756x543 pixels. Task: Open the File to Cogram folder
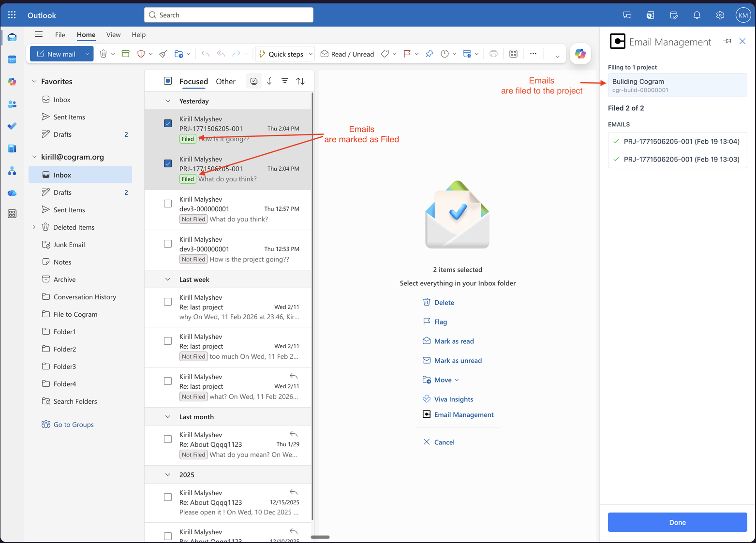pyautogui.click(x=75, y=314)
